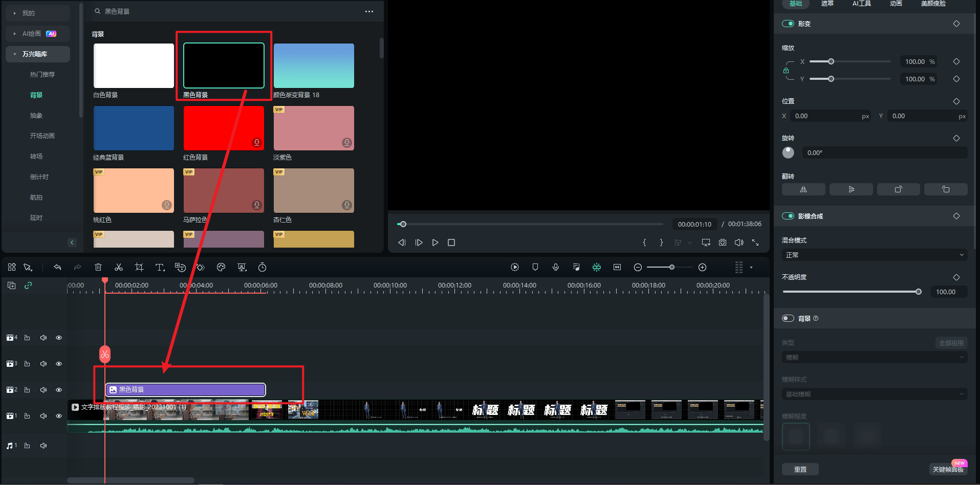The height and width of the screenshot is (485, 980).
Task: Click the 不透明度 slider handle
Action: point(919,292)
